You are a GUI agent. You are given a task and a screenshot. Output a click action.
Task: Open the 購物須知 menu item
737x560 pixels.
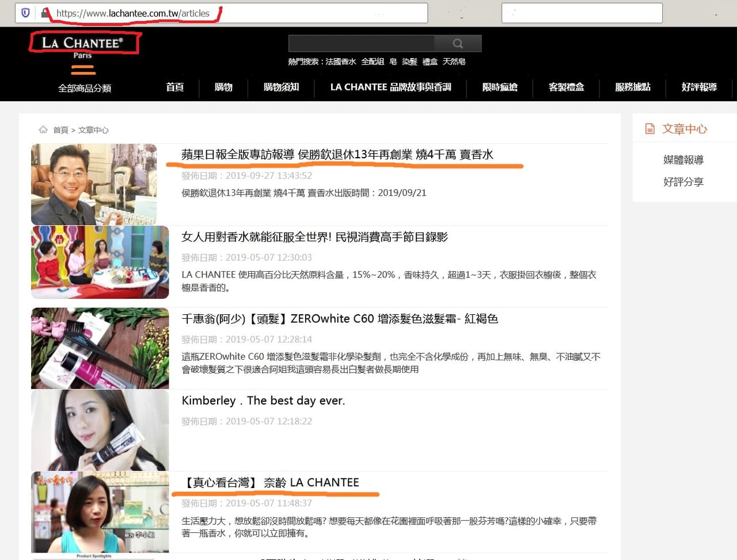(x=282, y=87)
